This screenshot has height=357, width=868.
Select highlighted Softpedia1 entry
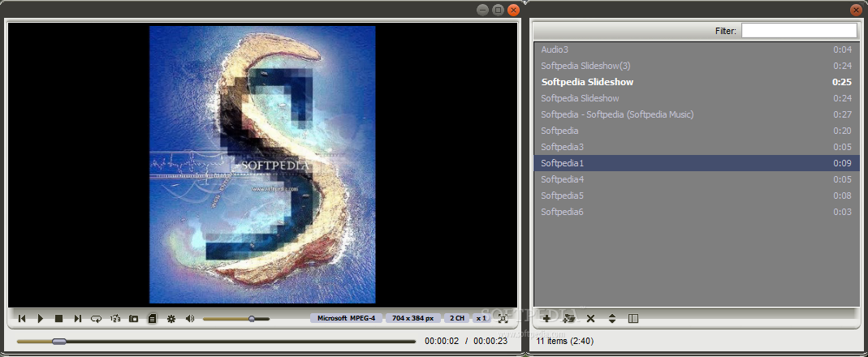click(x=697, y=163)
